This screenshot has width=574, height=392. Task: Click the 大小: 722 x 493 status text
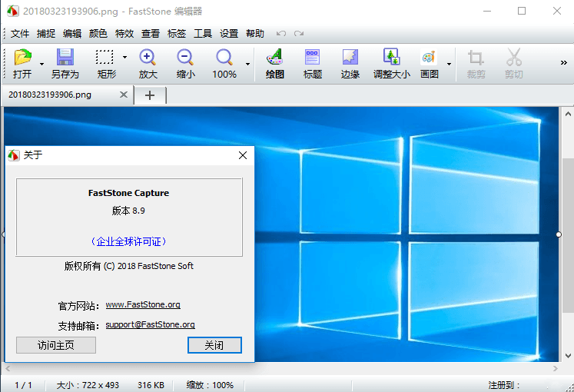click(88, 385)
